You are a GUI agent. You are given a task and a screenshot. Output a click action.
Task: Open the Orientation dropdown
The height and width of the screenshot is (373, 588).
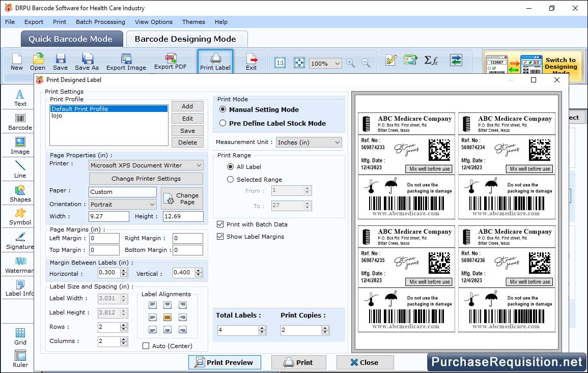[x=123, y=204]
